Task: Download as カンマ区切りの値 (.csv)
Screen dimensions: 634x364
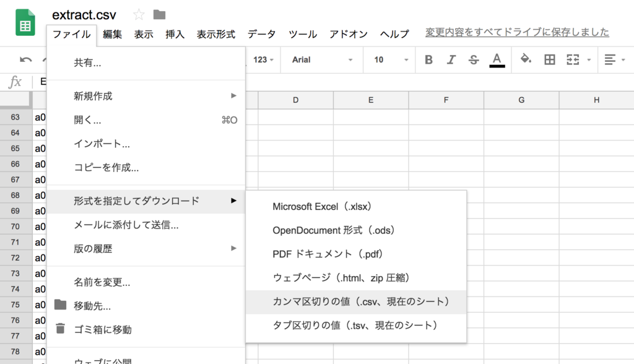Action: [x=356, y=301]
